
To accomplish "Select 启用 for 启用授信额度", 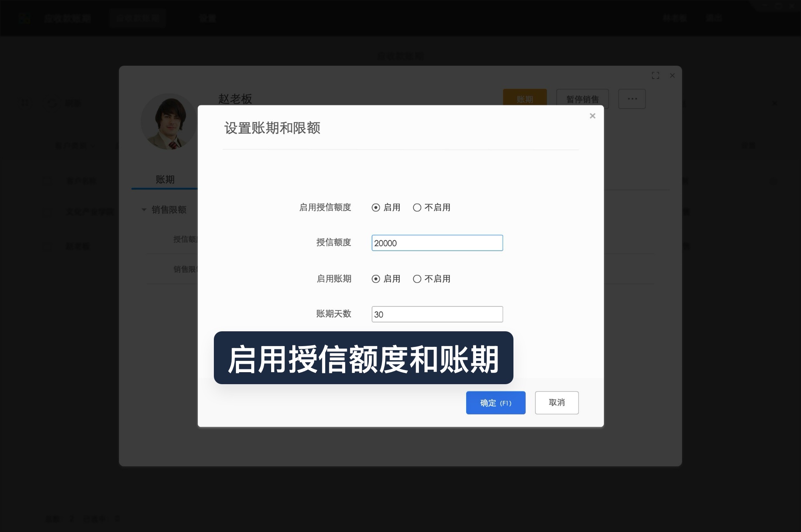I will click(x=375, y=208).
